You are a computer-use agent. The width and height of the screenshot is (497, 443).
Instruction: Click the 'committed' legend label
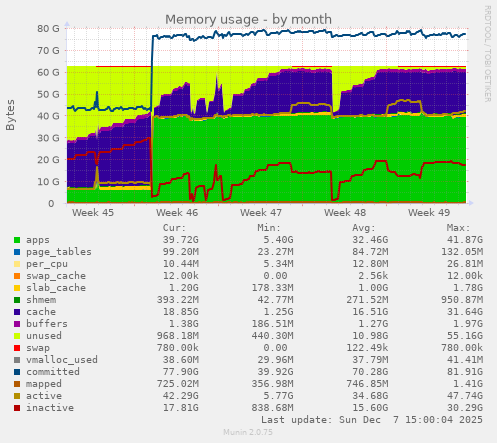pyautogui.click(x=53, y=372)
